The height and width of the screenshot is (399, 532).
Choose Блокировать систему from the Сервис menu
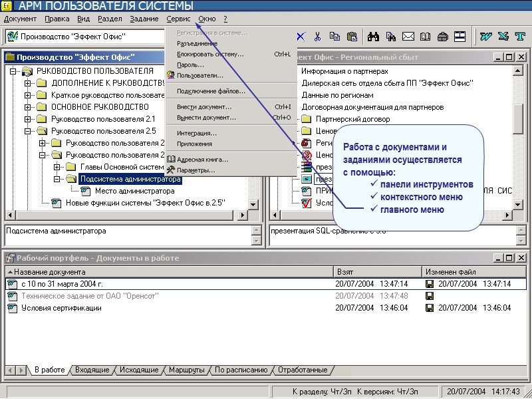(231, 55)
